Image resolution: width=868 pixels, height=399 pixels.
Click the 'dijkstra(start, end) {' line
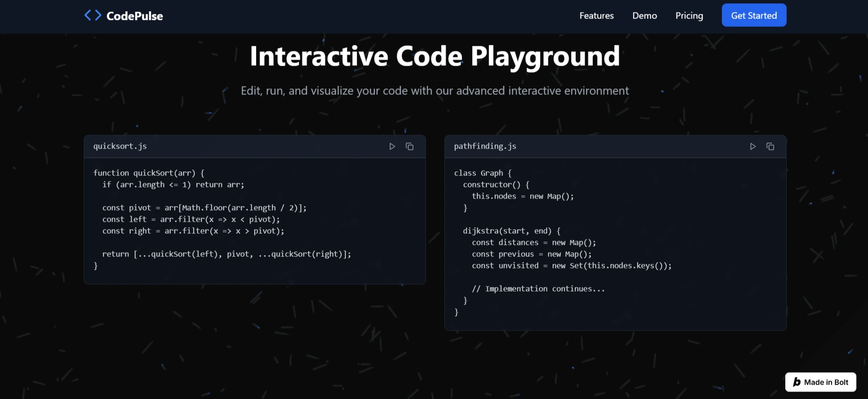511,231
